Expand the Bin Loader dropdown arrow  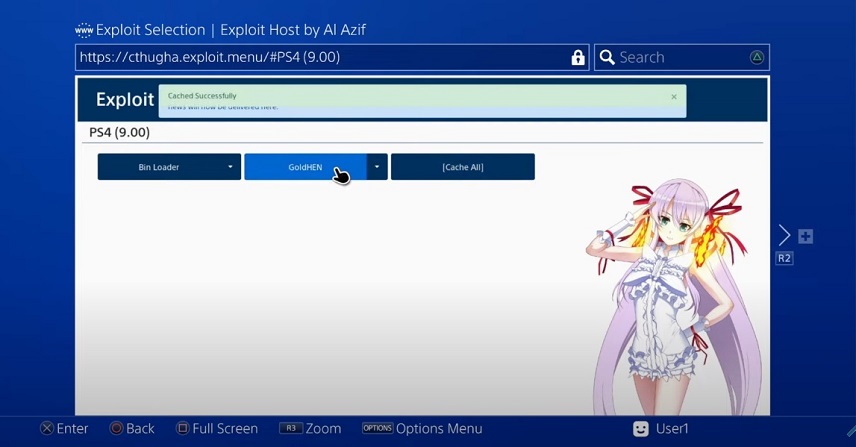[x=230, y=167]
